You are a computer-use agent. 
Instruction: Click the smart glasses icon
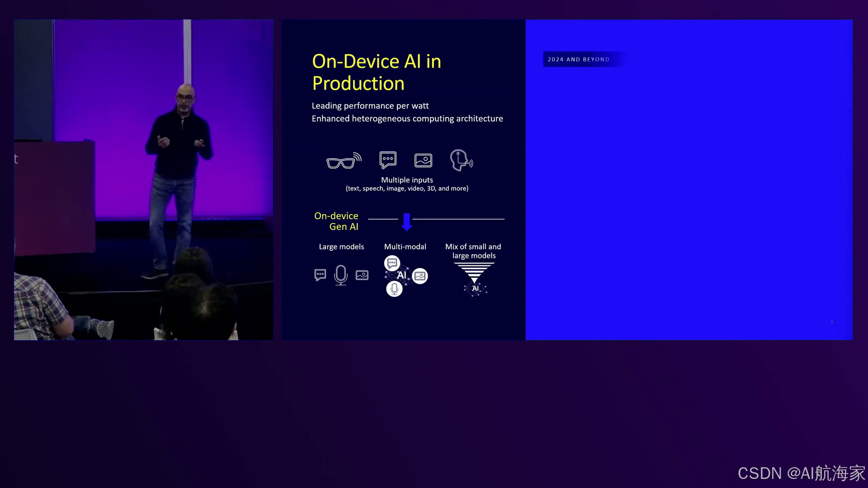tap(344, 161)
